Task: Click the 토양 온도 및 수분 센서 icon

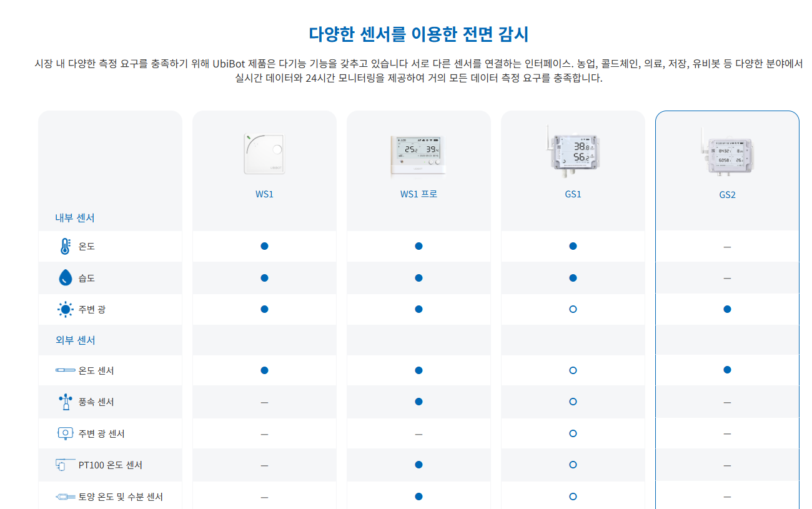Action: pos(66,497)
